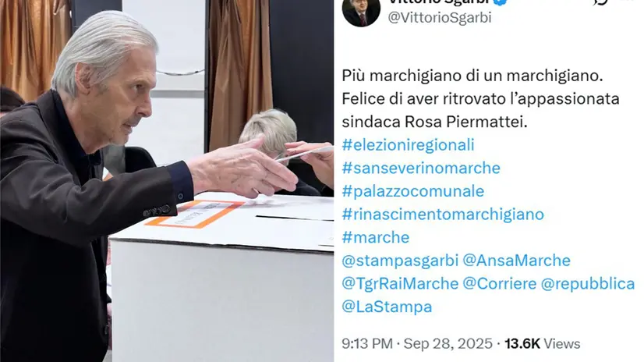Open the #rinascimentomarchigiano hashtag

(x=443, y=214)
